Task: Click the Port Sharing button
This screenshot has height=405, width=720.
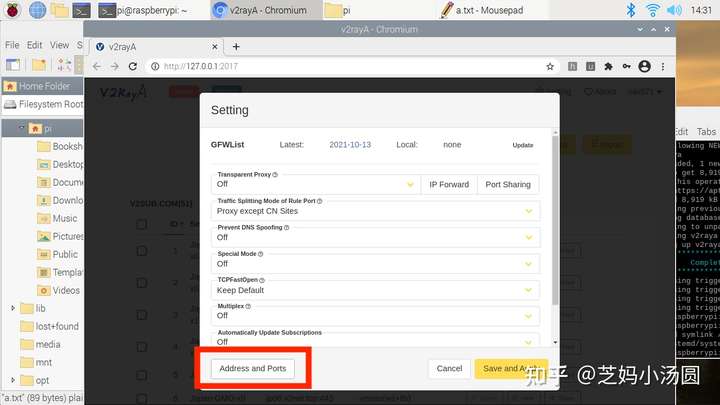Action: coord(508,184)
